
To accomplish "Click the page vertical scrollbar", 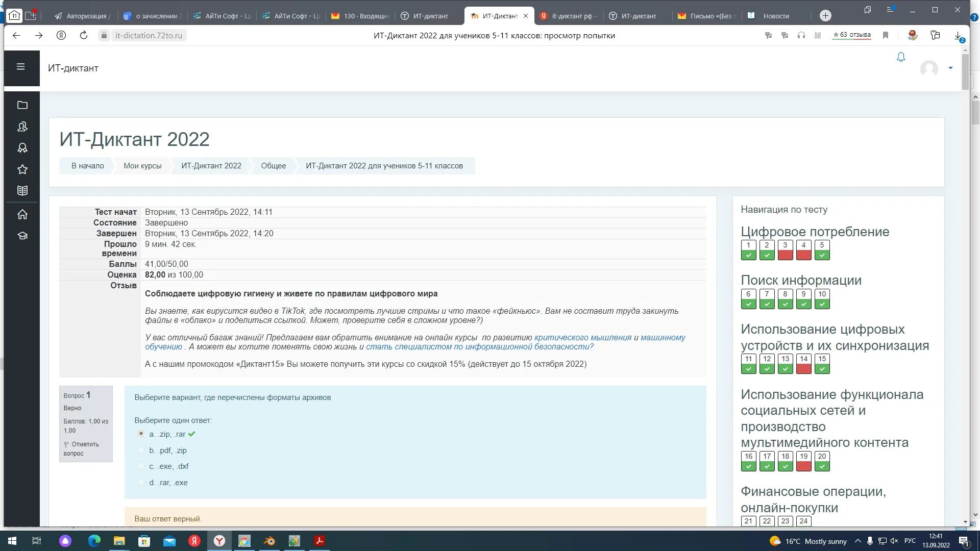I will (965, 71).
